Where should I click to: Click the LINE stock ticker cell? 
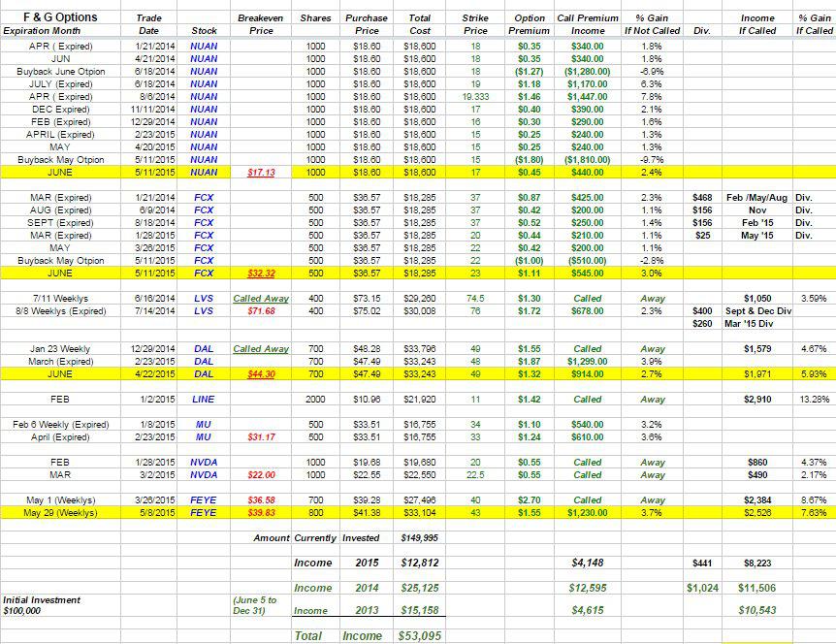point(204,399)
